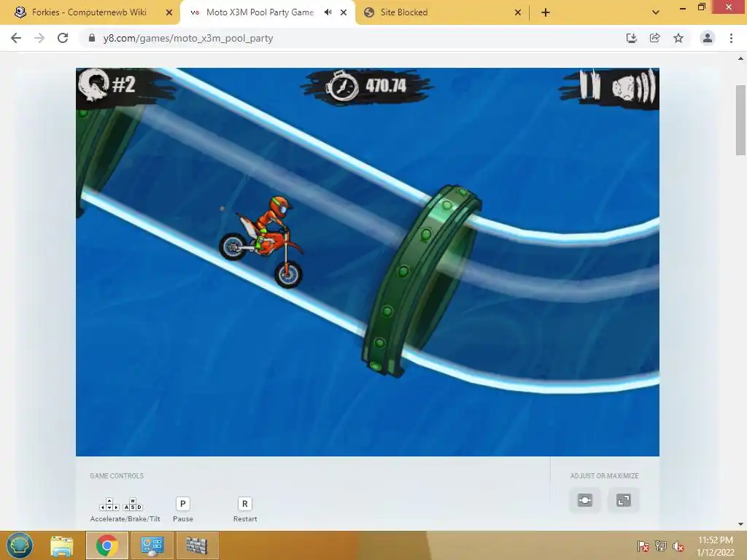The image size is (747, 560).
Task: Click the scrollbar down arrow
Action: 740,524
